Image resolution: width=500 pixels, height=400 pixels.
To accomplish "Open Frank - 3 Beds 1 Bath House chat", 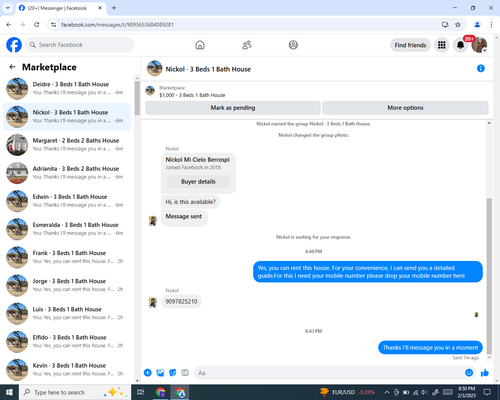I will point(67,257).
